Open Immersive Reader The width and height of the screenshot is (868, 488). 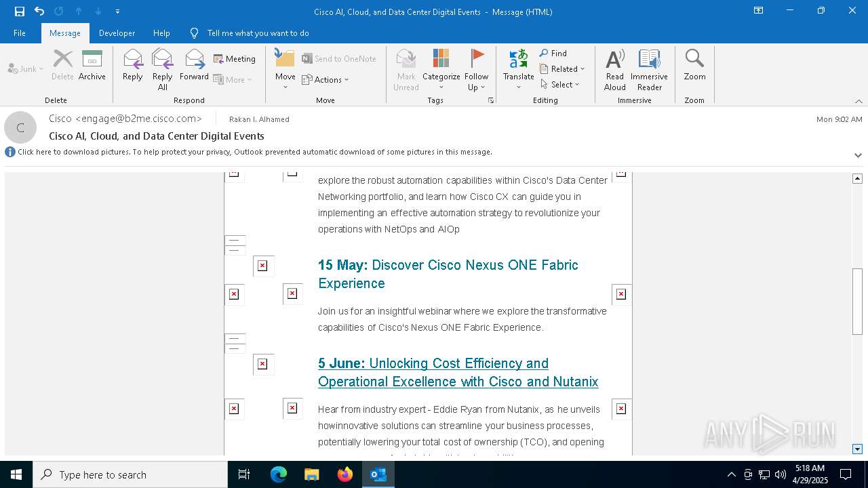click(x=650, y=69)
